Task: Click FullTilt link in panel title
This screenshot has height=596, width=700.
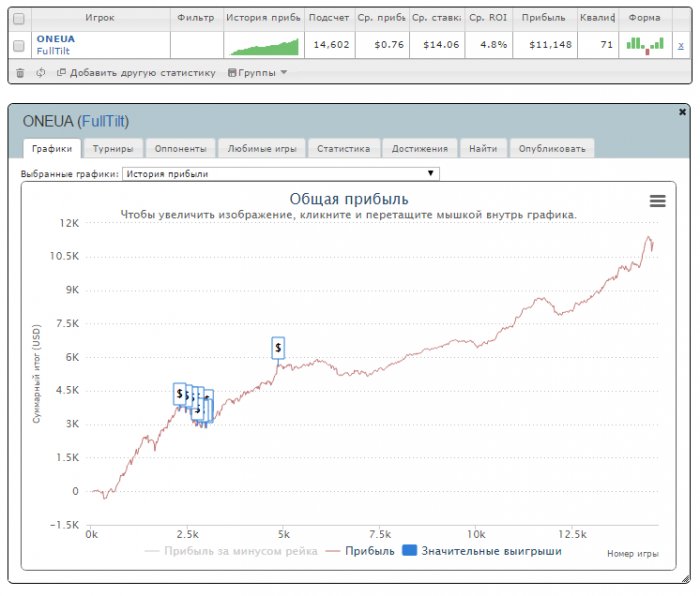Action: point(104,121)
